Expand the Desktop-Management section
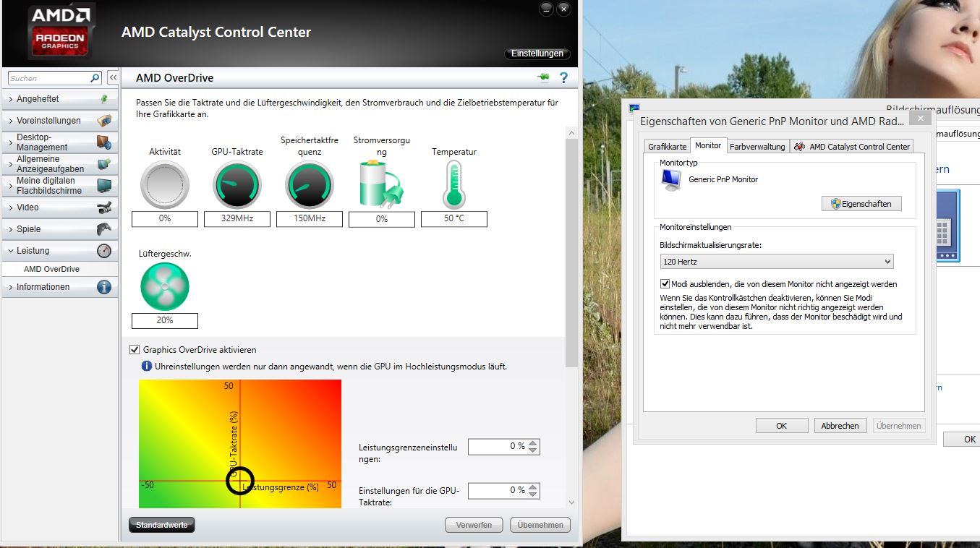 (x=11, y=142)
